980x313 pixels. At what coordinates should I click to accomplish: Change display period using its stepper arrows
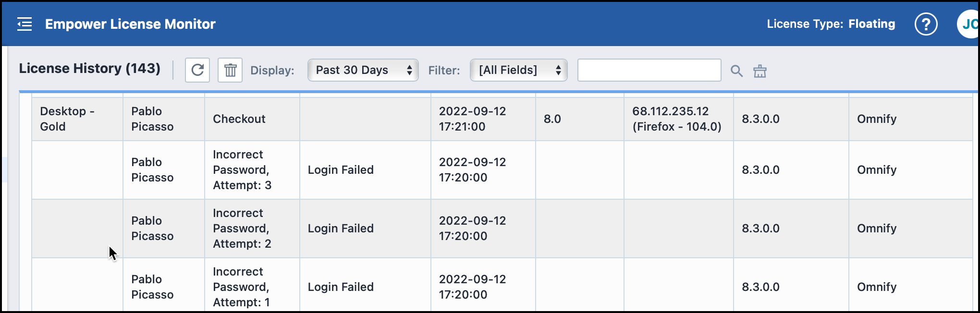[410, 70]
